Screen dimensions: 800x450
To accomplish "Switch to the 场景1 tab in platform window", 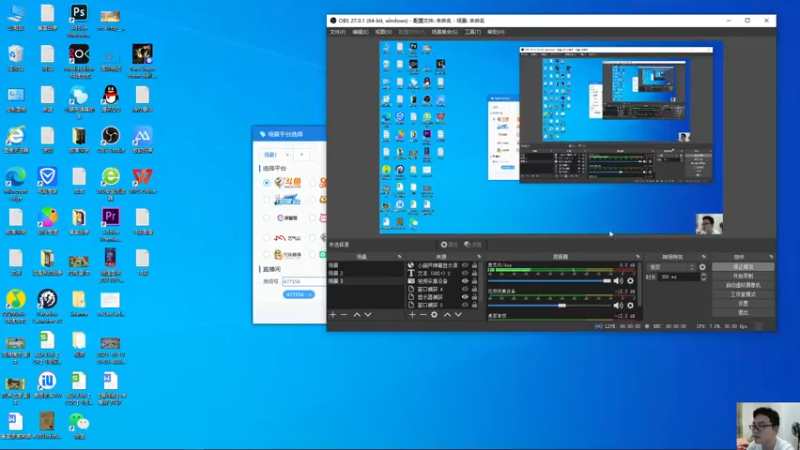I will coord(271,155).
